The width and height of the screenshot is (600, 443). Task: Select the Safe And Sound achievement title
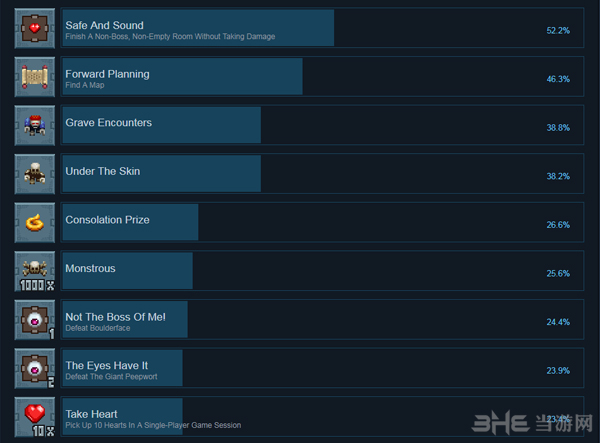coord(104,25)
